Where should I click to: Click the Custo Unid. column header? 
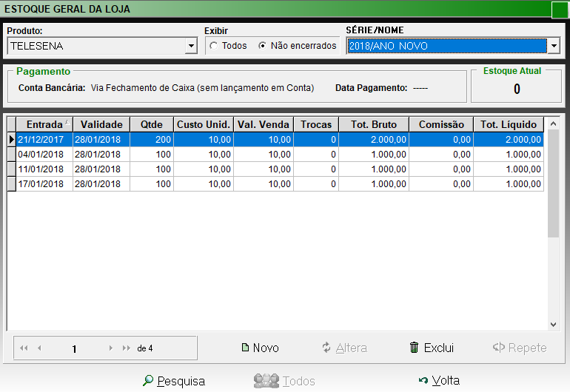(x=204, y=124)
